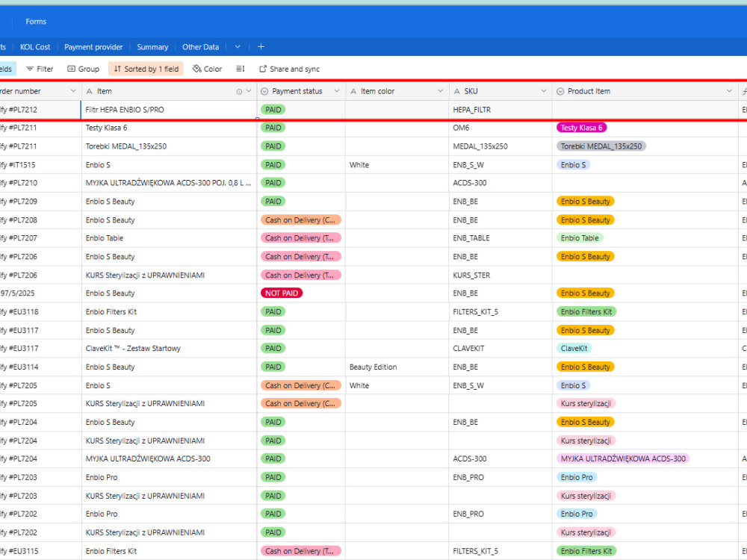Select order number cell #PL7209
This screenshot has width=747, height=560.
pos(40,202)
